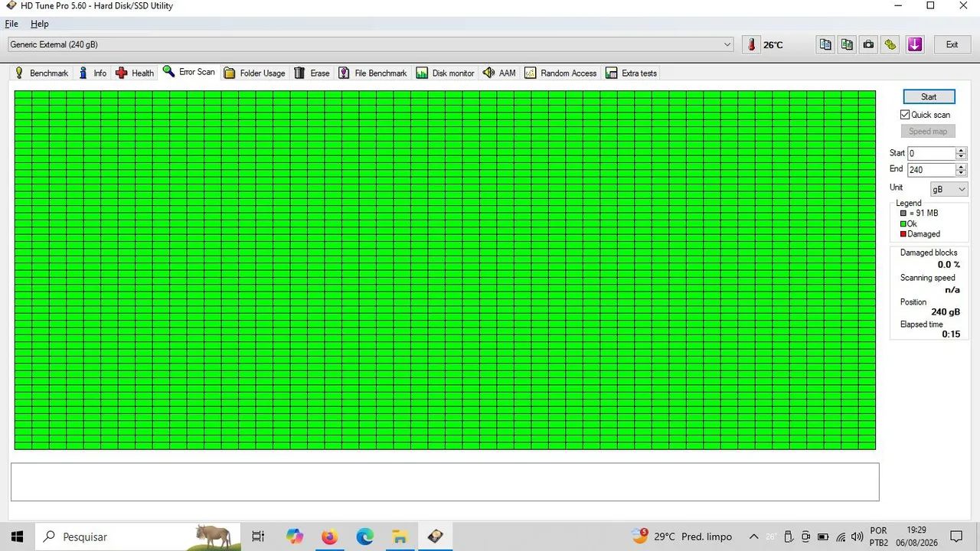Click the Pesquisar taskbar search box
The height and width of the screenshot is (551, 980).
pyautogui.click(x=138, y=536)
